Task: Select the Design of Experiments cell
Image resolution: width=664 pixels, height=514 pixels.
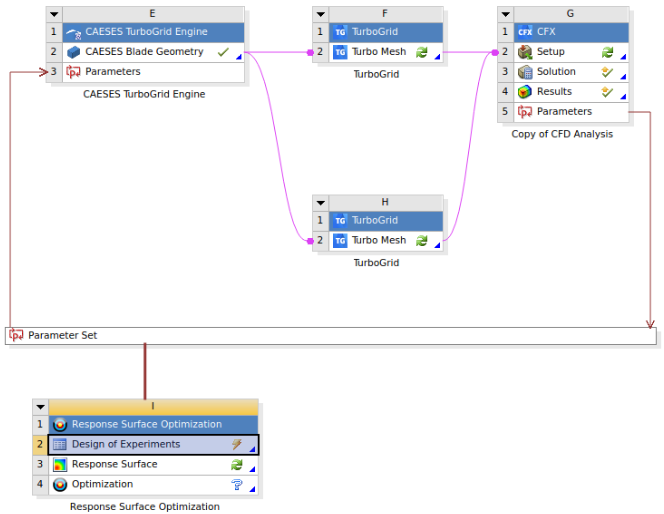Action: click(153, 445)
